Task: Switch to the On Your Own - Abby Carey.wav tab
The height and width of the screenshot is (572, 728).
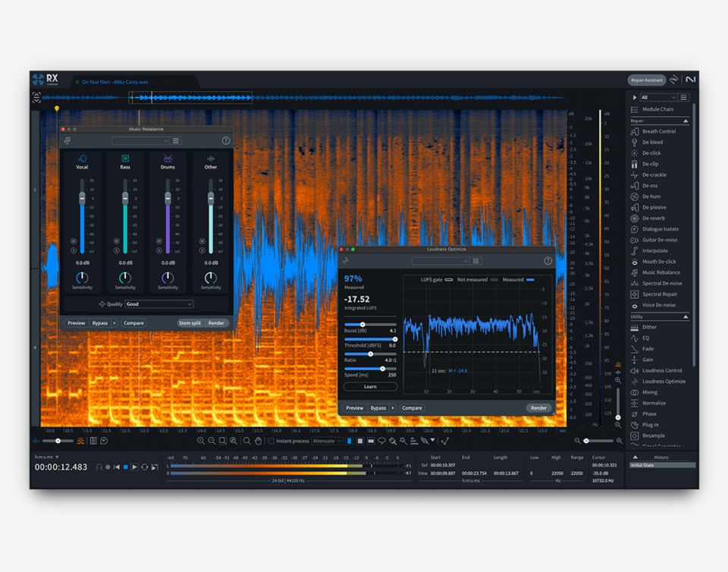Action: click(x=116, y=82)
